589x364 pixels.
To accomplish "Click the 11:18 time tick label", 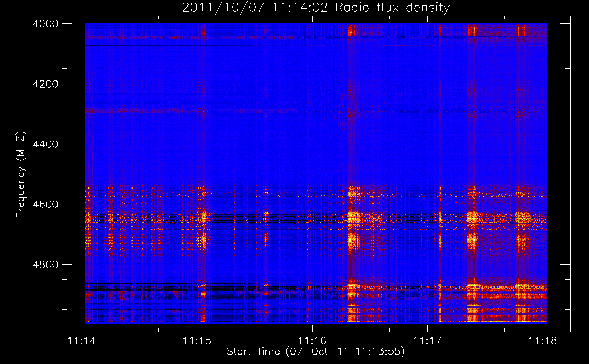I will pyautogui.click(x=543, y=341).
